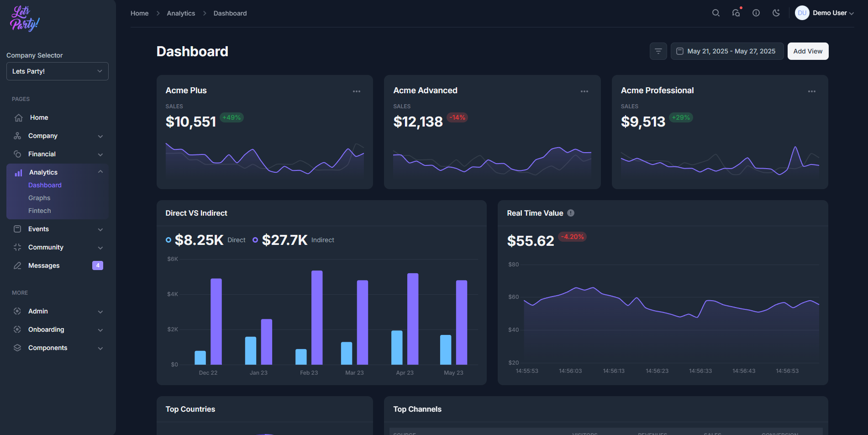The image size is (868, 435).
Task: Toggle dark mode with the moon icon
Action: [x=776, y=13]
